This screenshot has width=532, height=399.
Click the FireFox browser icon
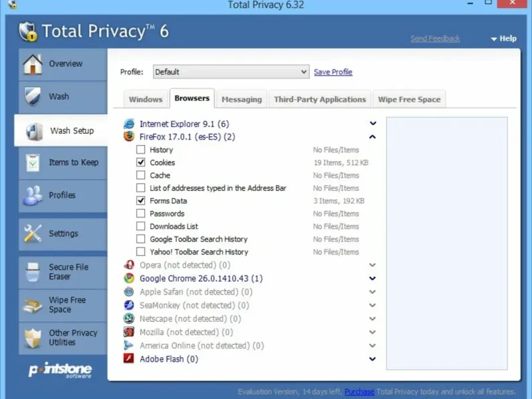(129, 136)
